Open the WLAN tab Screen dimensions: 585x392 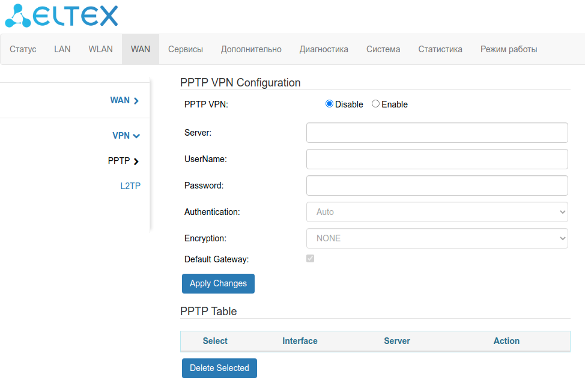100,49
